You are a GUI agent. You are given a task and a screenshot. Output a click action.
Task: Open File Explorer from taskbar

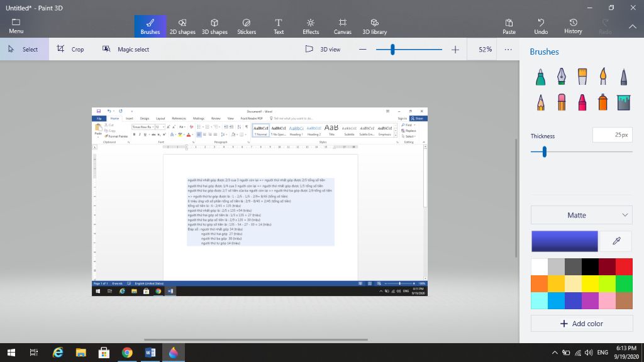(81, 353)
